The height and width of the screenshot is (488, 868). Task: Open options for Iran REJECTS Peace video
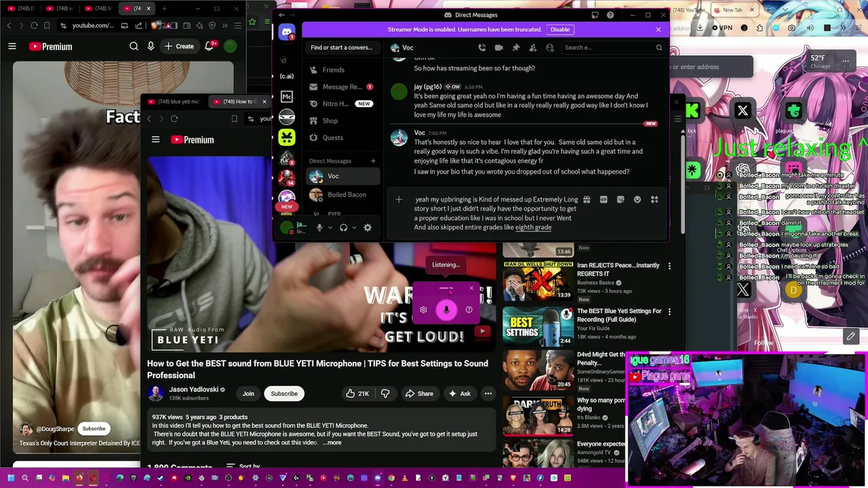click(x=669, y=266)
